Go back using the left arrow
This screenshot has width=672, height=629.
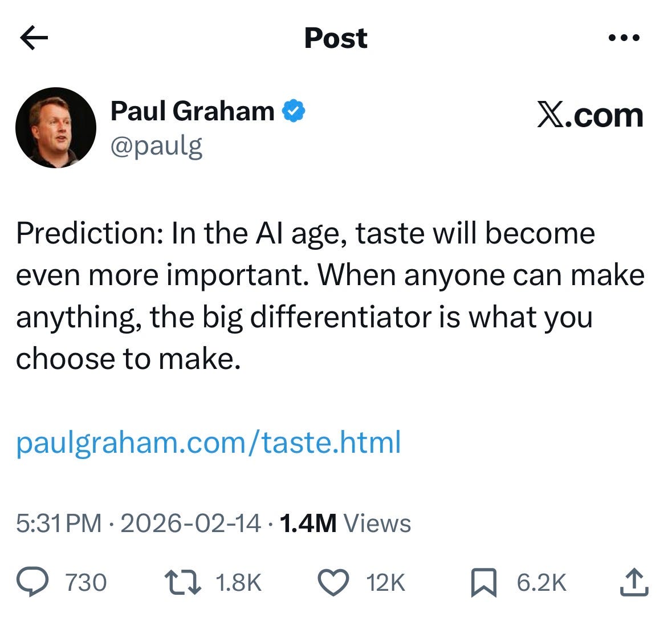tap(34, 38)
